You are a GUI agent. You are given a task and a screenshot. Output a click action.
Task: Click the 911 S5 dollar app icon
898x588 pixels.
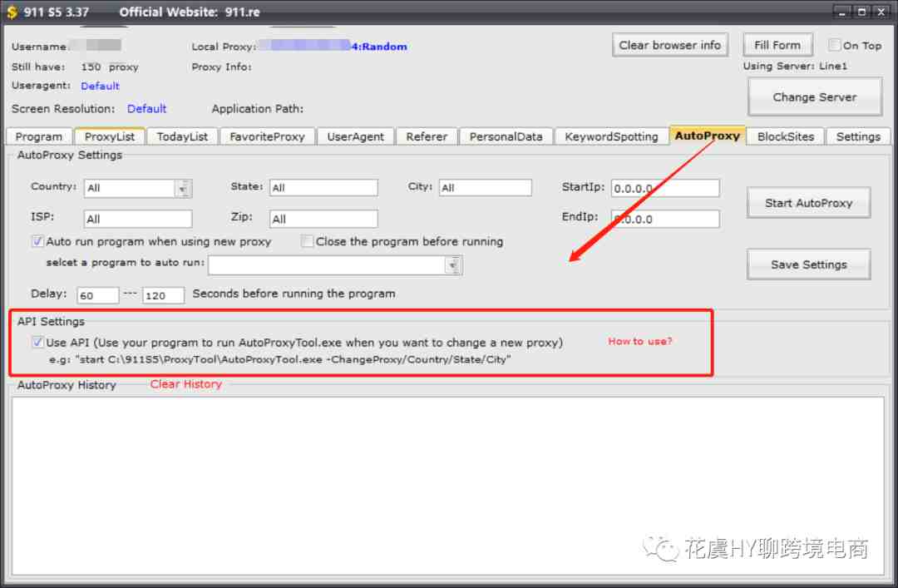pos(12,12)
